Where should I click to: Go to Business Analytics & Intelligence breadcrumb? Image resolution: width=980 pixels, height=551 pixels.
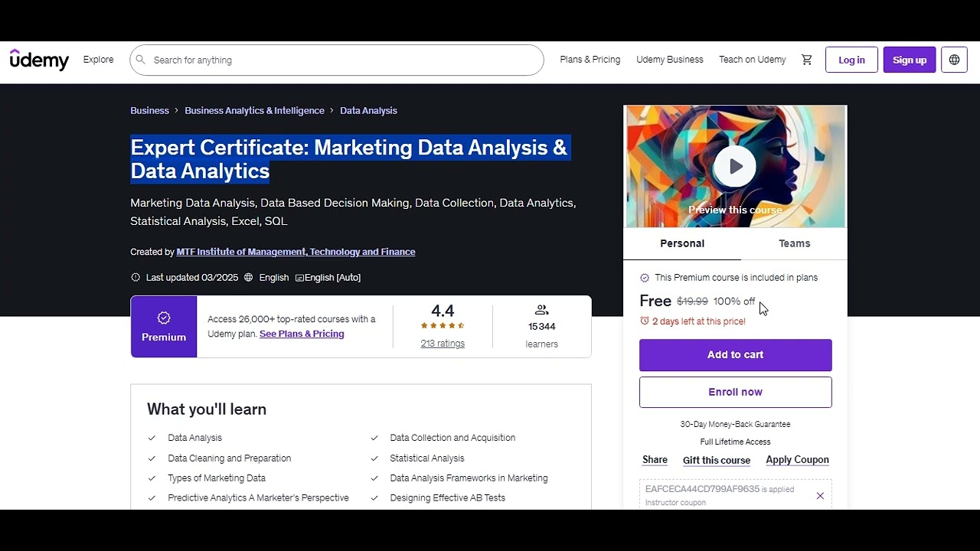point(254,110)
